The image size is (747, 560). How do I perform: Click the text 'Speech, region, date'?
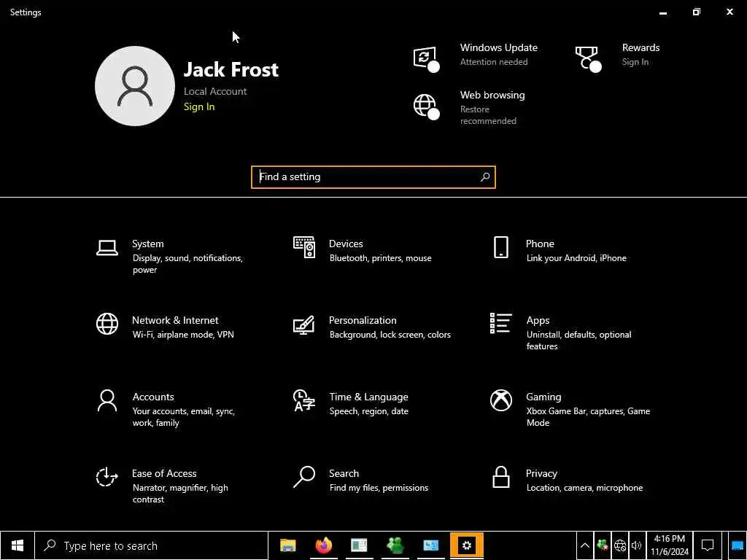368,411
